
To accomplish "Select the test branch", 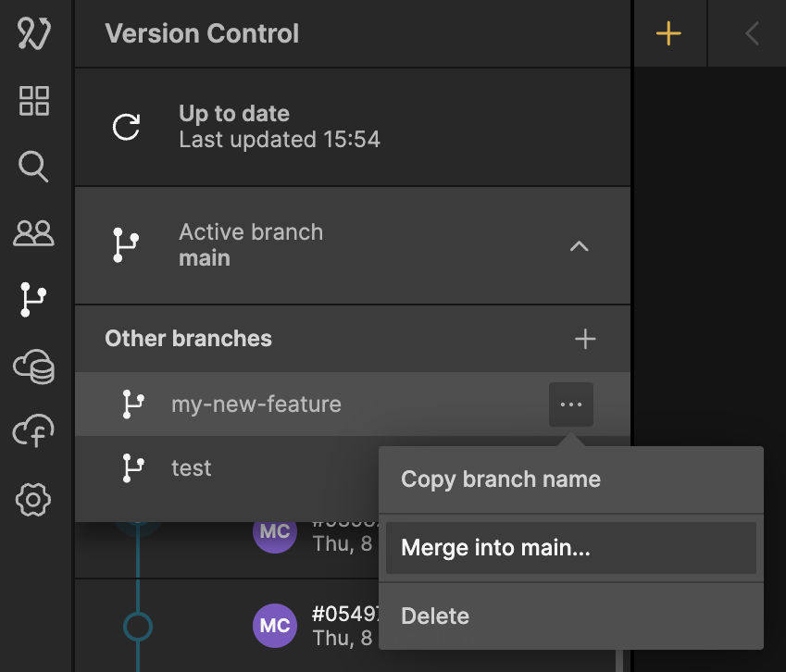I will click(192, 468).
